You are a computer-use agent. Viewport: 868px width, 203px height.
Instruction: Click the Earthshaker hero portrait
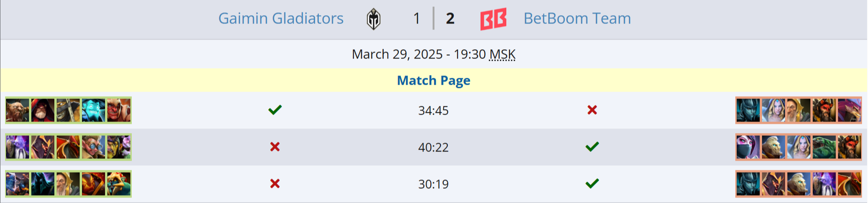(18, 110)
